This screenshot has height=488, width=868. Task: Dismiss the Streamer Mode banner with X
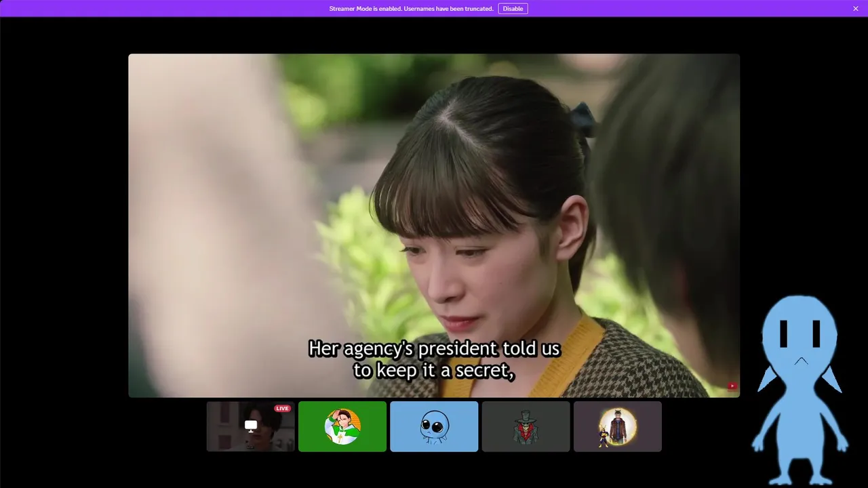[856, 9]
